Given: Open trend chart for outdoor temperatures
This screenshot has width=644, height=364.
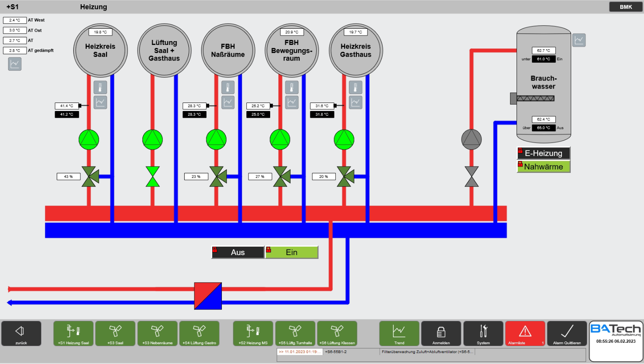Looking at the screenshot, I should (15, 64).
